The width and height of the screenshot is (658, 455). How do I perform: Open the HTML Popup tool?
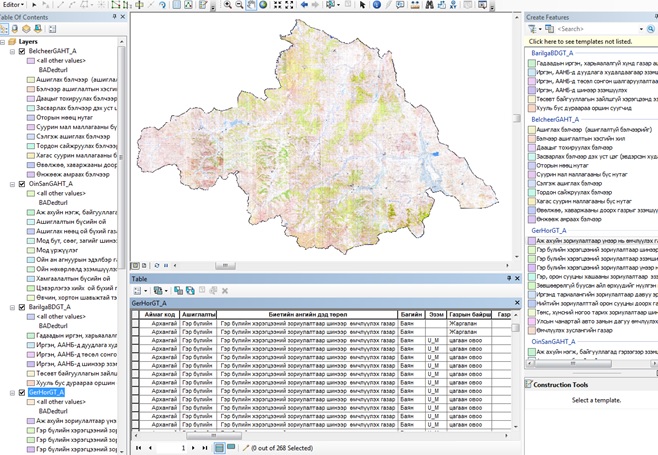tap(400, 5)
